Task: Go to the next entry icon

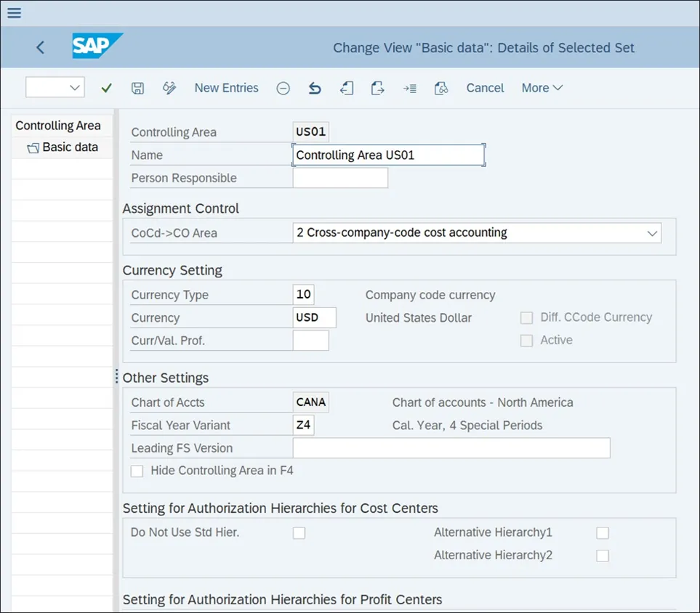Action: pyautogui.click(x=377, y=88)
